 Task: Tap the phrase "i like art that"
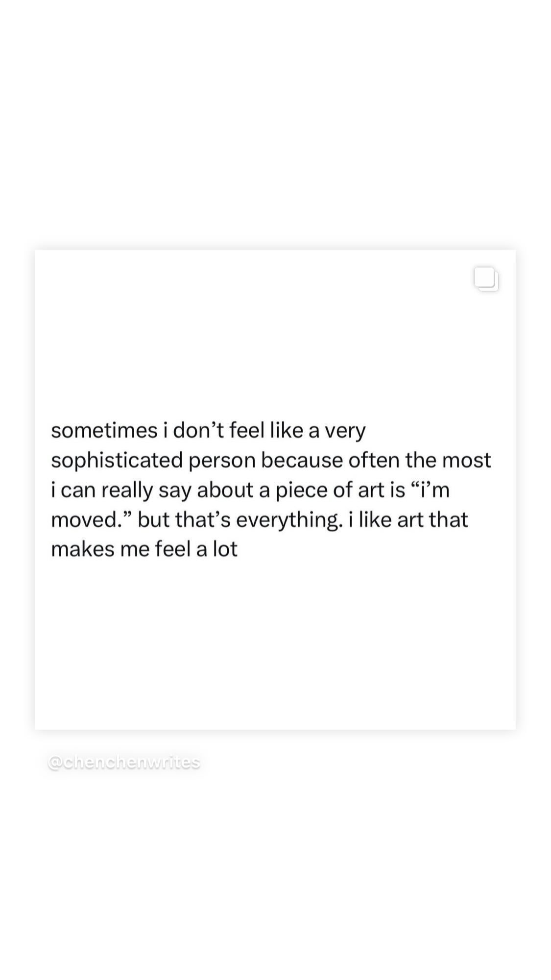click(x=408, y=520)
